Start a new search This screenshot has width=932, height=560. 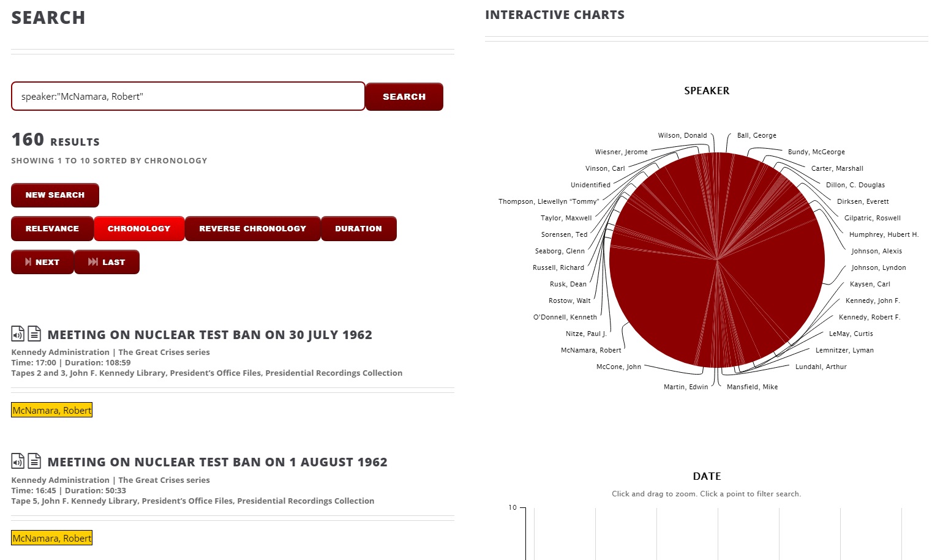[x=55, y=195]
